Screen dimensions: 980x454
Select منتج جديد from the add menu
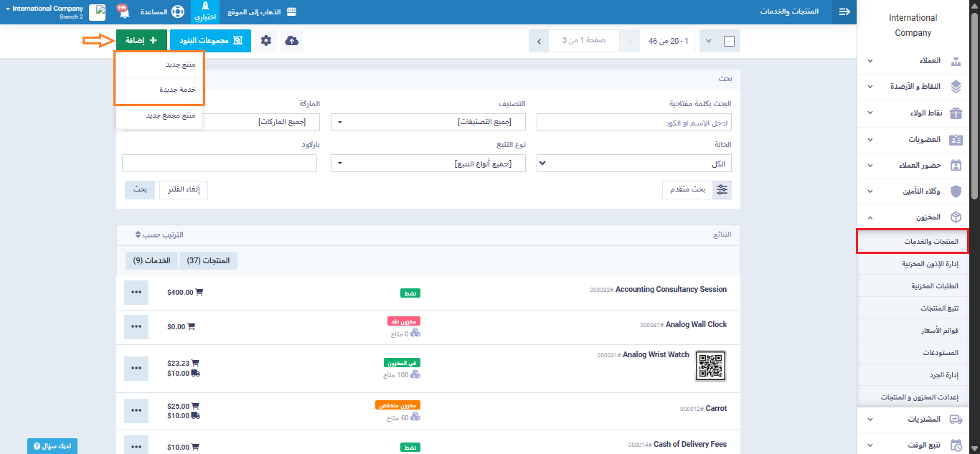160,64
